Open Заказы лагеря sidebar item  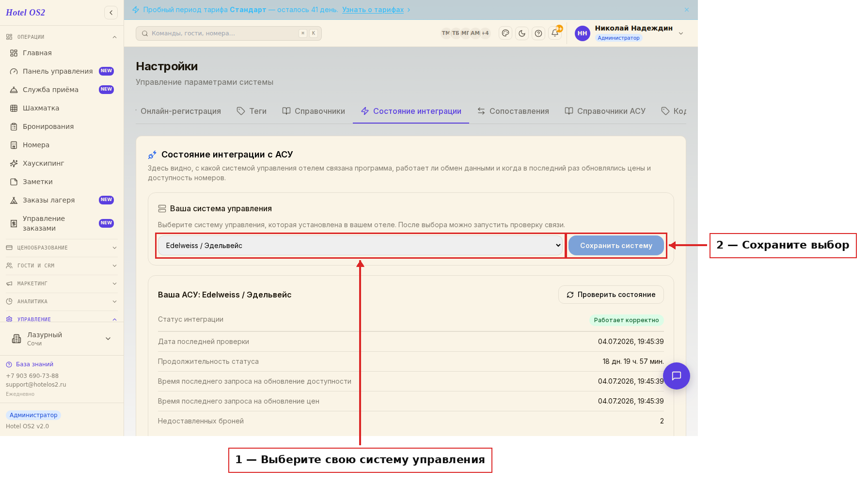pyautogui.click(x=62, y=200)
